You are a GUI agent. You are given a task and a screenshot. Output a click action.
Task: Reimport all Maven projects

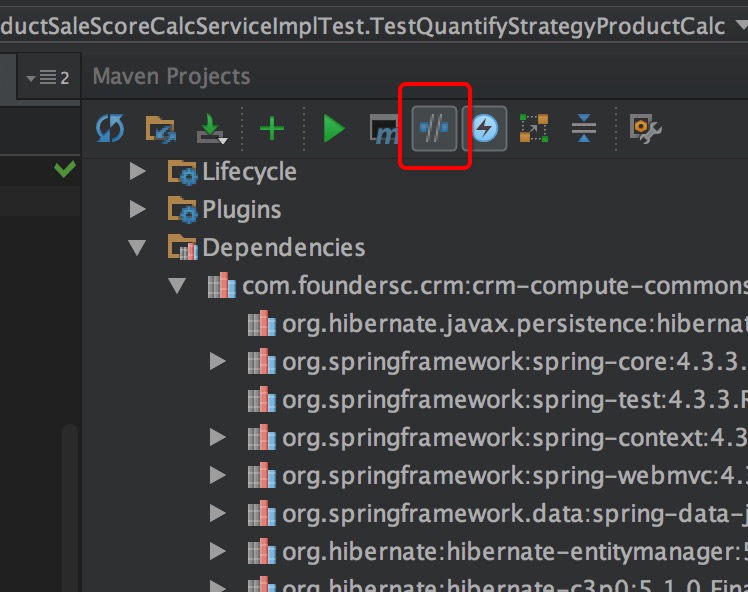click(110, 128)
